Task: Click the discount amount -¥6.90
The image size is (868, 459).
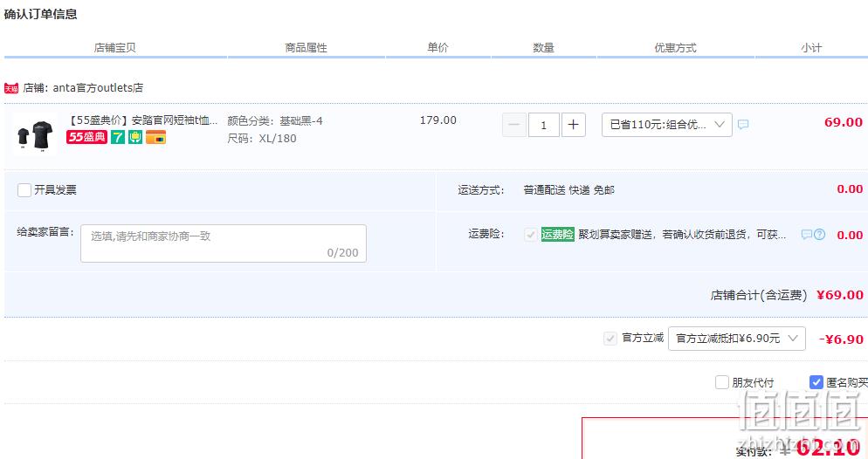Action: click(841, 339)
